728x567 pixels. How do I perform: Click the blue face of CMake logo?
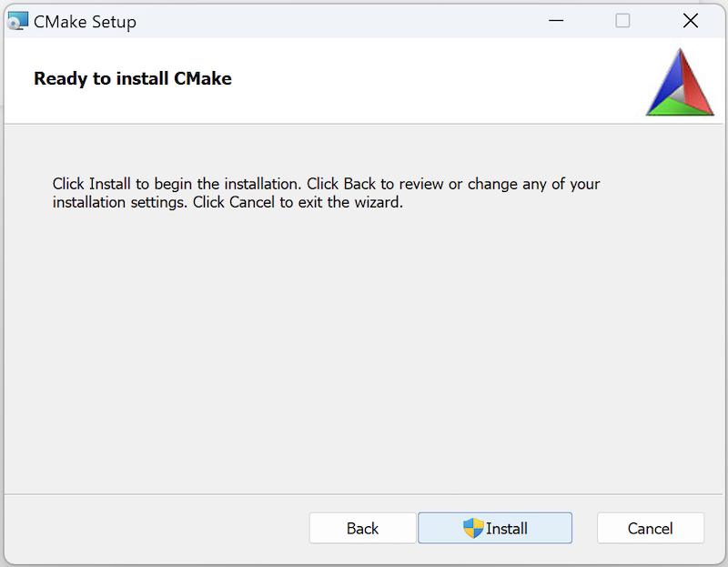(x=668, y=86)
